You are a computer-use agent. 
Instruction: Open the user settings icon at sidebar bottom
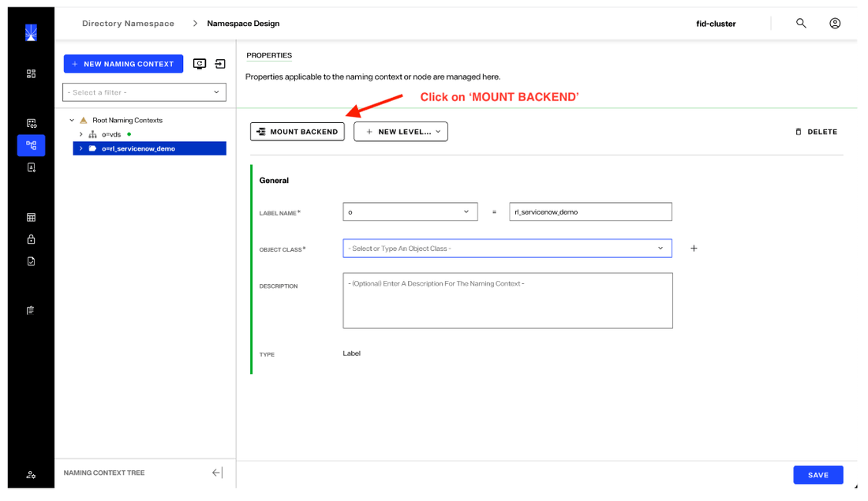coord(31,475)
